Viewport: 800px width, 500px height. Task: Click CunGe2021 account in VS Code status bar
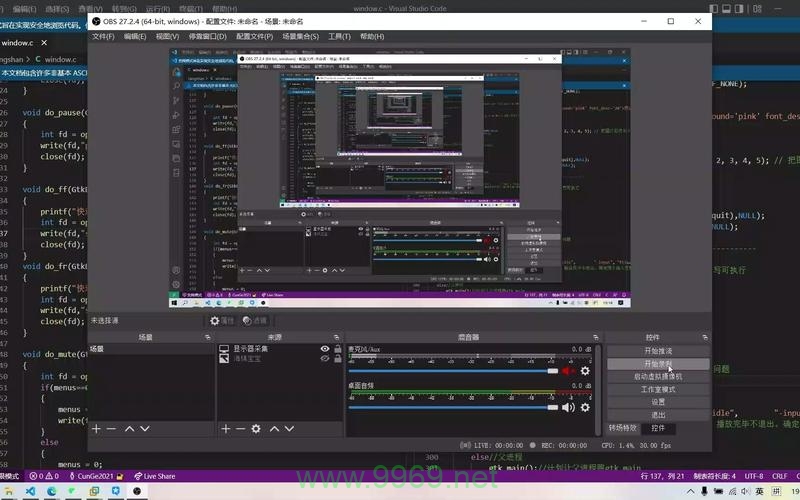[x=96, y=476]
